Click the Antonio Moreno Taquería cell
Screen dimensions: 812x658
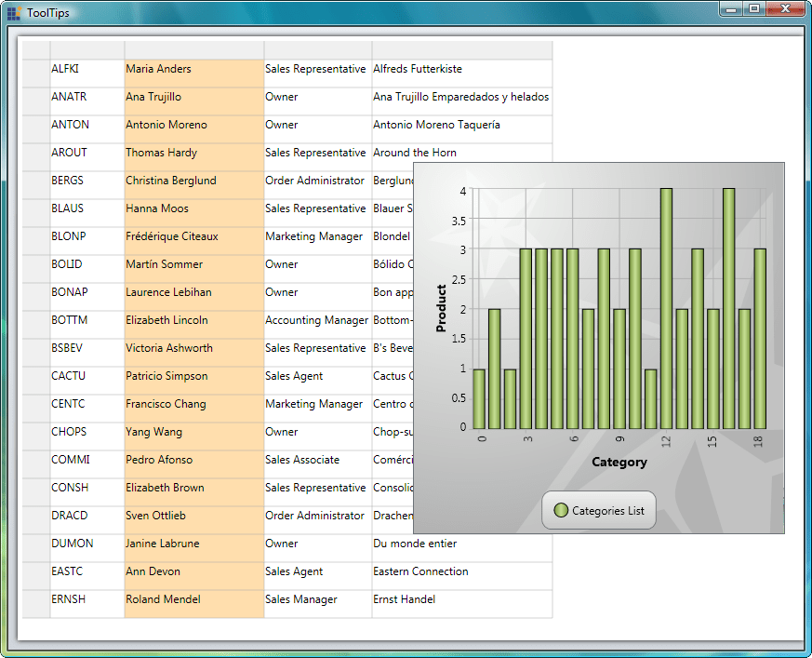pos(462,129)
